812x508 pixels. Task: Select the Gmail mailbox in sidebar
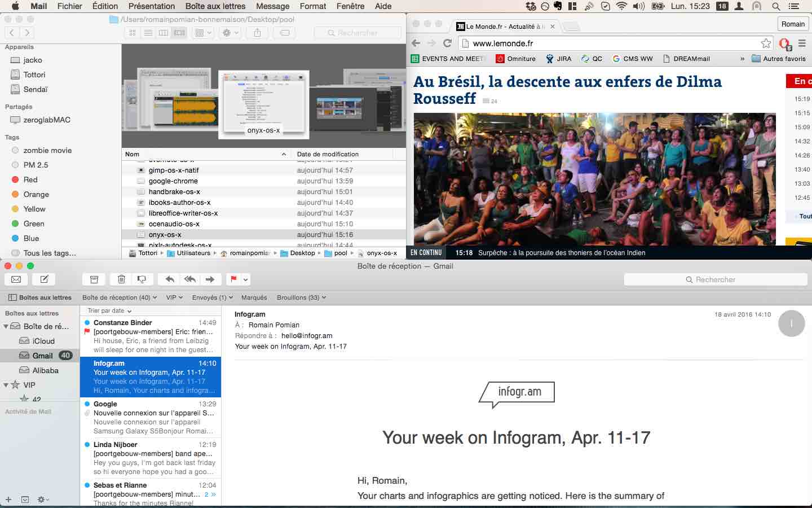coord(40,356)
